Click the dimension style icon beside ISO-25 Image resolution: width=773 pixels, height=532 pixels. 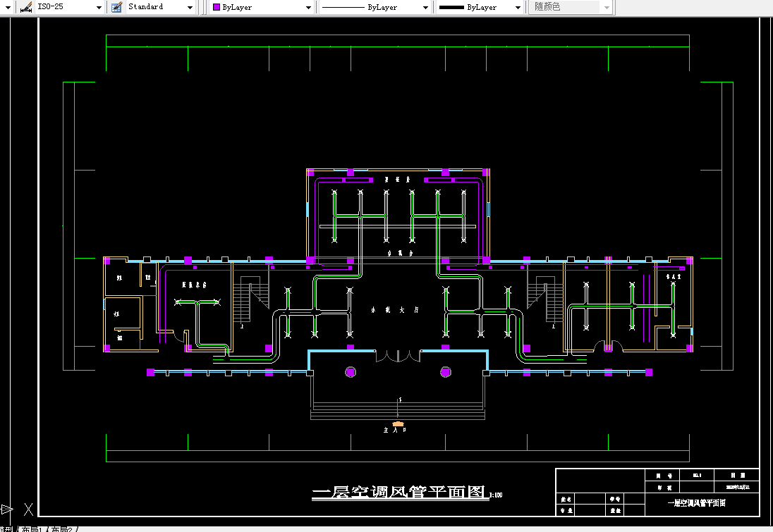(x=25, y=7)
